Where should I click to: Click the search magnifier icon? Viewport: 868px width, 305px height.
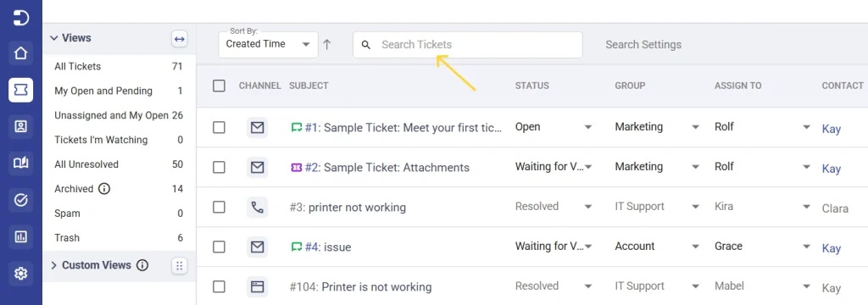pyautogui.click(x=366, y=45)
